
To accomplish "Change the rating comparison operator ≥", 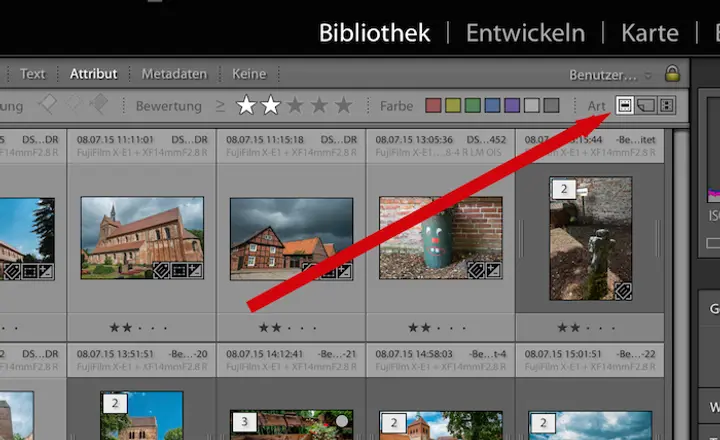I will pos(220,106).
